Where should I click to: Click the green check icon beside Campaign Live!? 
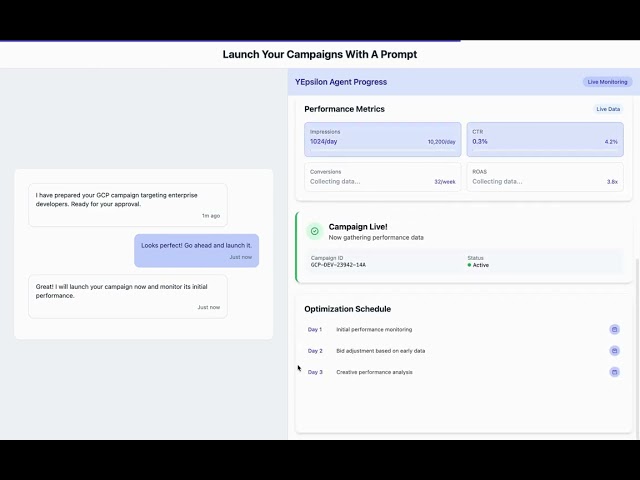pyautogui.click(x=315, y=231)
